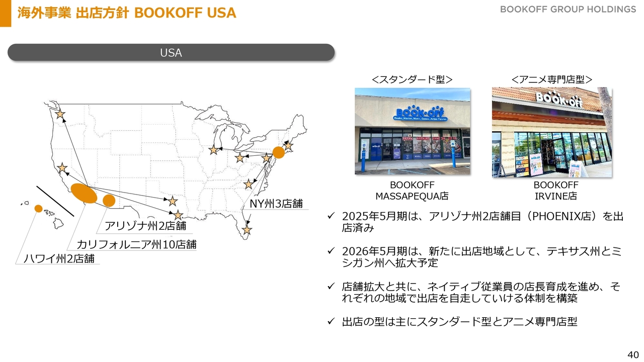644x362 pixels.
Task: Click checkmark beside 店舗拡大と共に bullet
Action: [331, 287]
